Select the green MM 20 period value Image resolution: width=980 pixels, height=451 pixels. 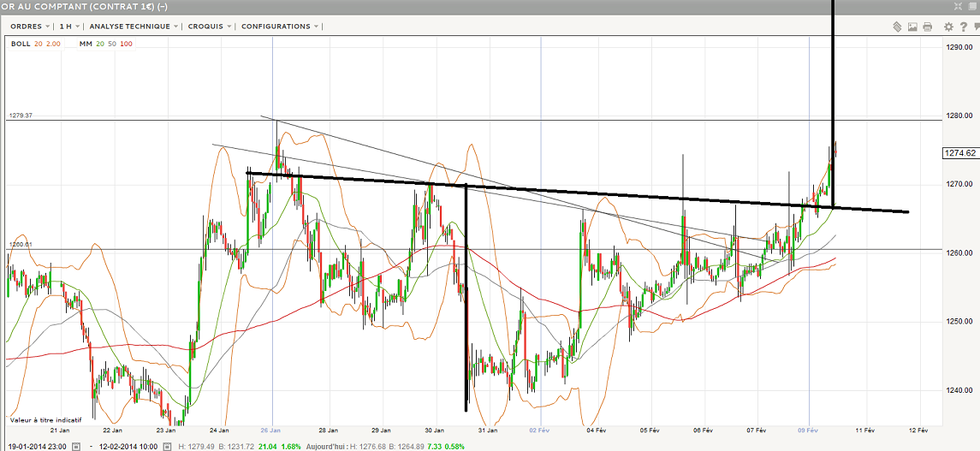point(102,44)
